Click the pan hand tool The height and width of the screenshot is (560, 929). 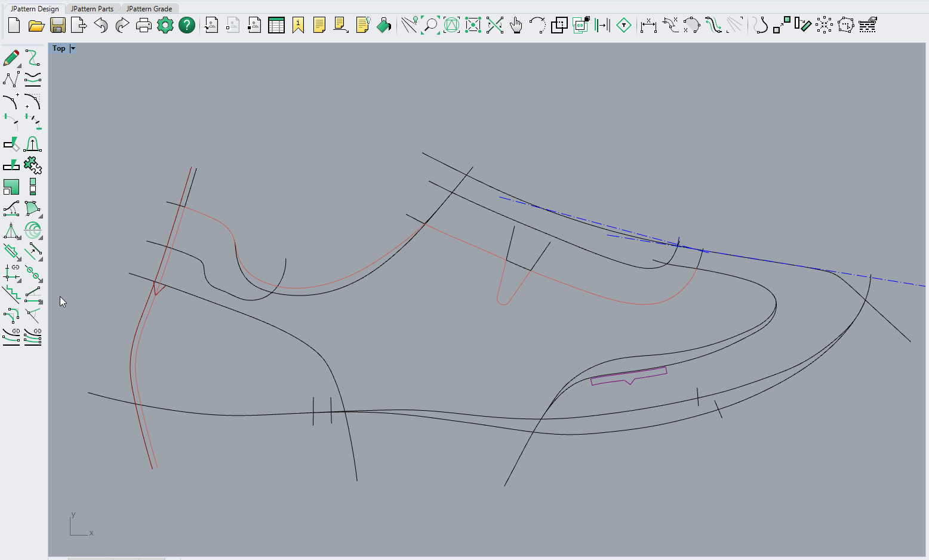click(x=516, y=25)
